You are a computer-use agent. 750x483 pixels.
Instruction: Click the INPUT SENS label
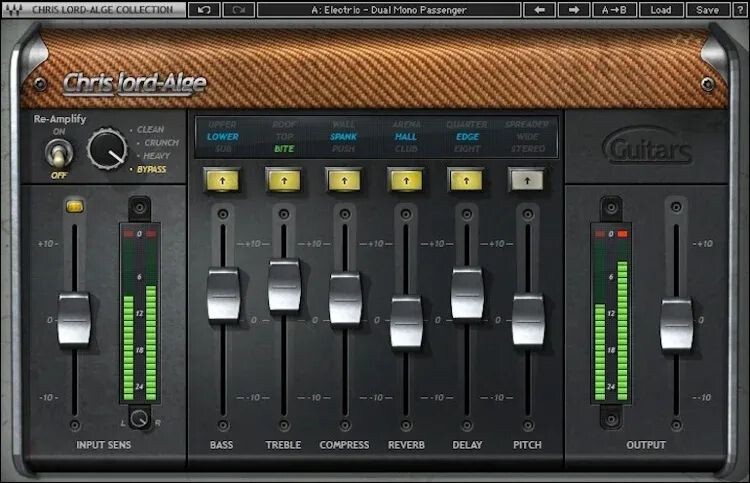pyautogui.click(x=104, y=445)
